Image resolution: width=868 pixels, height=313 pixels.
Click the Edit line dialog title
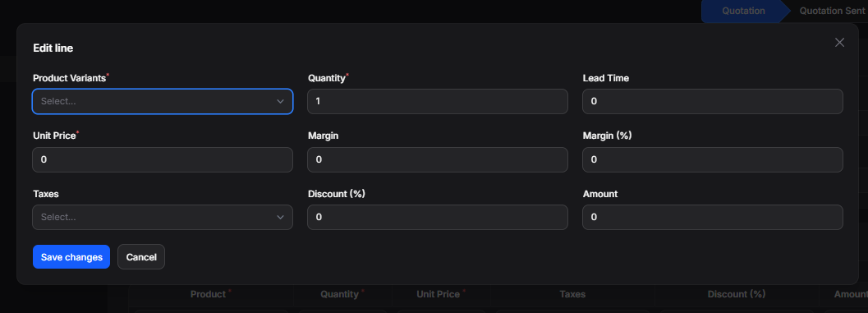53,48
